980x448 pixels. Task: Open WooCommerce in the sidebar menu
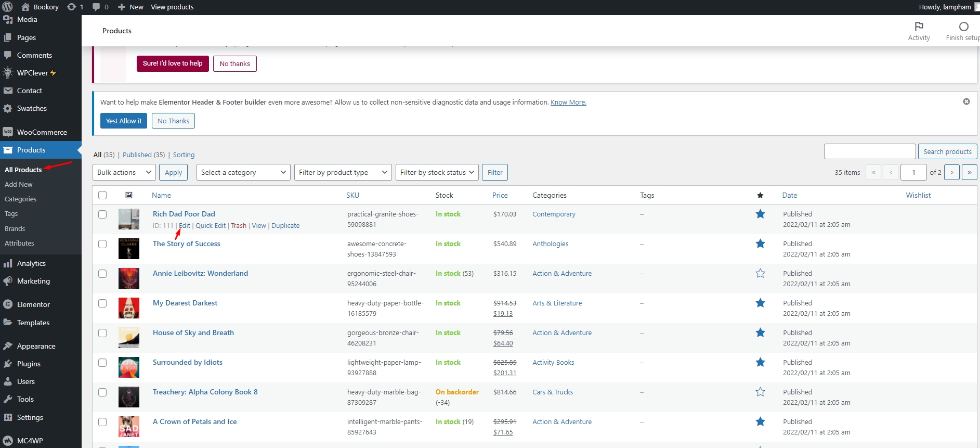tap(42, 132)
